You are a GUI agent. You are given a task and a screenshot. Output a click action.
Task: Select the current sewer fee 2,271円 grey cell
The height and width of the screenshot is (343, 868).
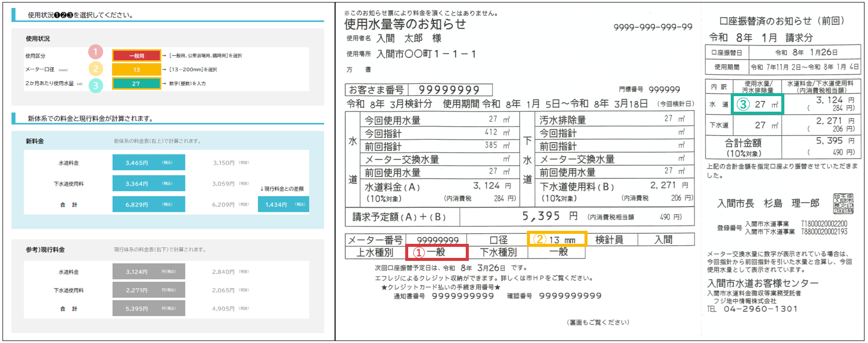tap(149, 290)
